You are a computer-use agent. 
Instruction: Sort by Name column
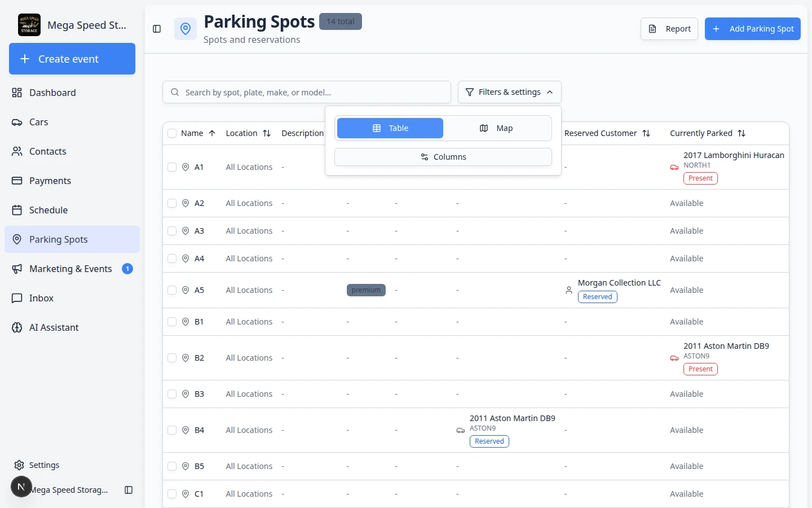pos(198,133)
